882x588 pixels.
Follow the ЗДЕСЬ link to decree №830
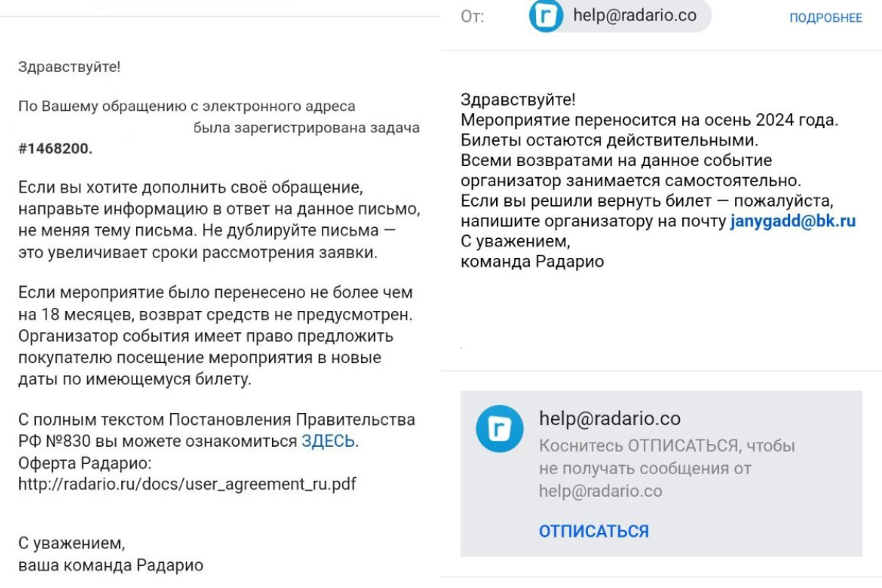328,442
